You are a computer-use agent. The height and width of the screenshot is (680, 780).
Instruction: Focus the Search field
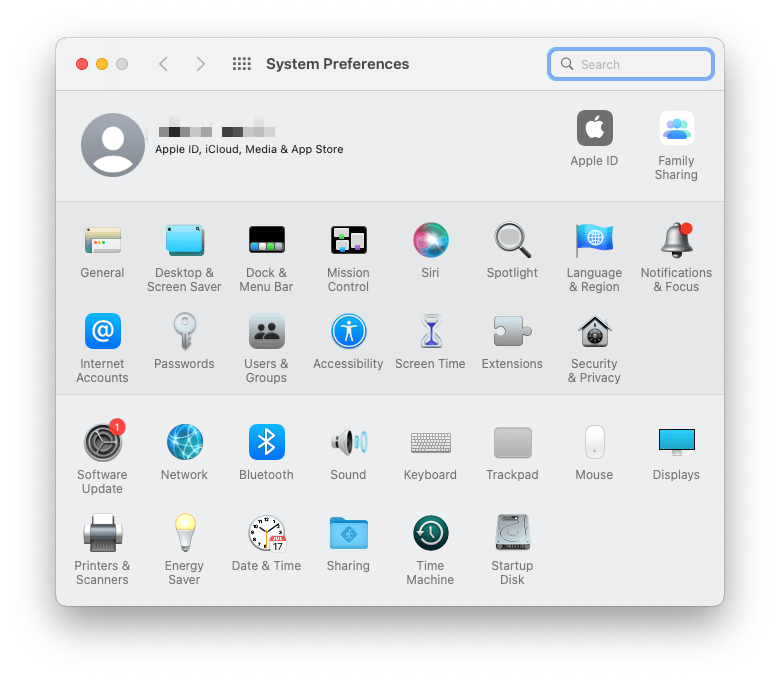[631, 64]
